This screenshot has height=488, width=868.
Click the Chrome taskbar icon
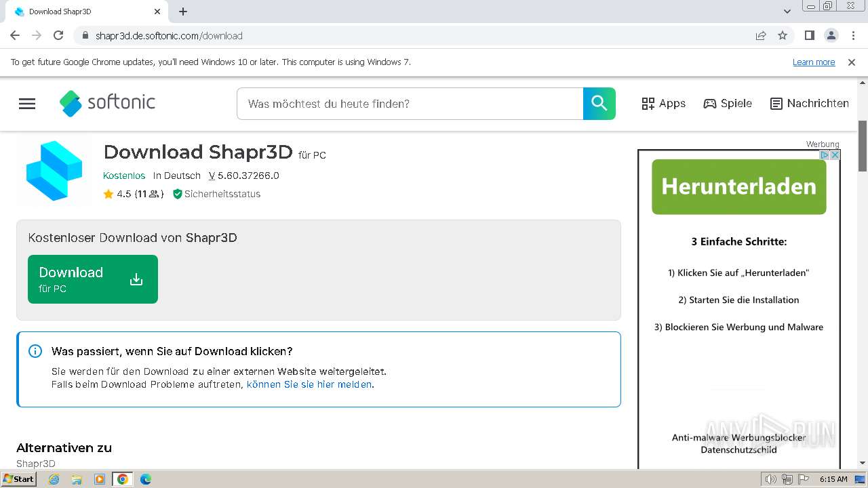(123, 479)
